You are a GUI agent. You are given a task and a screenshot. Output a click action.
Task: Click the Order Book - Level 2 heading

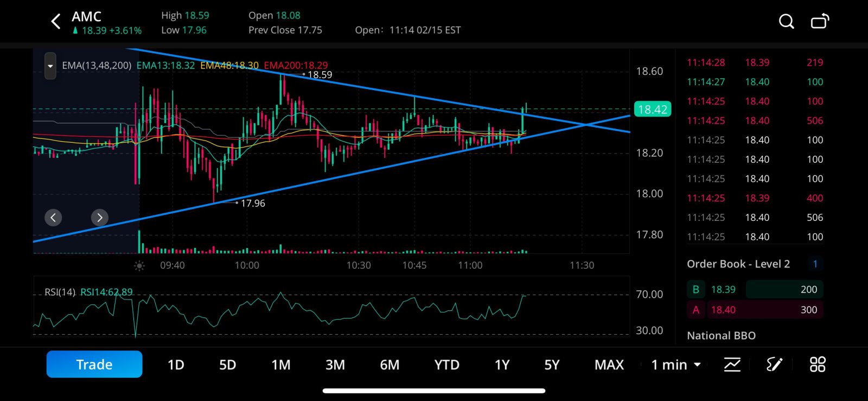pyautogui.click(x=738, y=264)
